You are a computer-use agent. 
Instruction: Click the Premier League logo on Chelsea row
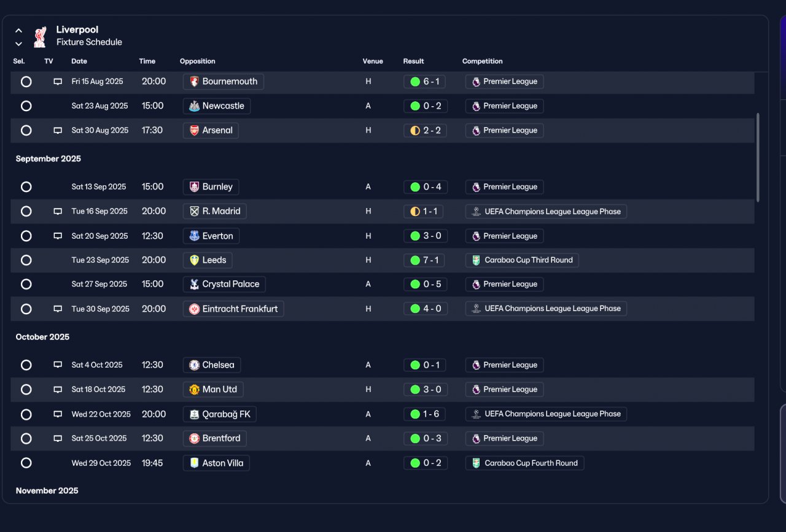coord(476,365)
